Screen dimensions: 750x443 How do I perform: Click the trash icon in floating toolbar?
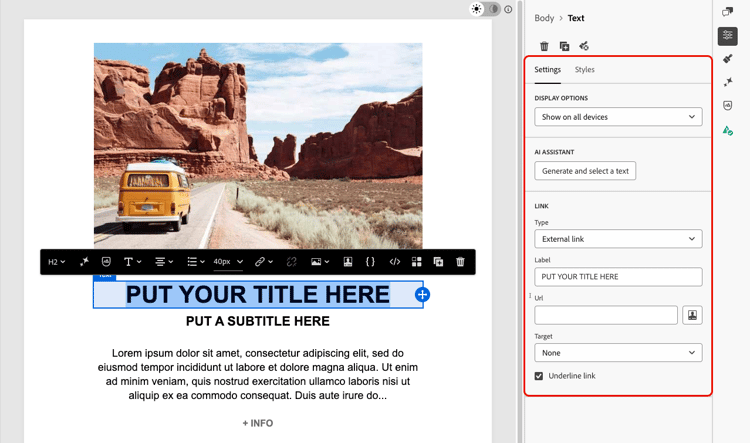[460, 262]
